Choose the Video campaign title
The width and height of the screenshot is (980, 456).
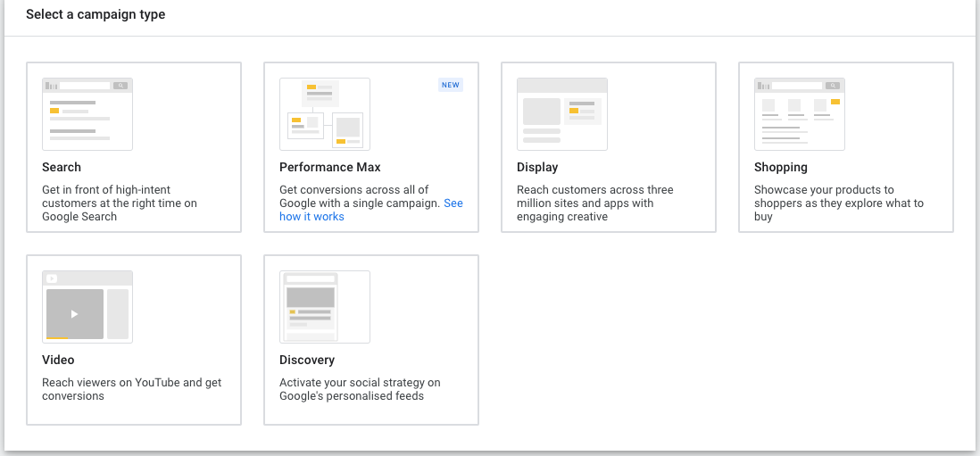[x=58, y=360]
